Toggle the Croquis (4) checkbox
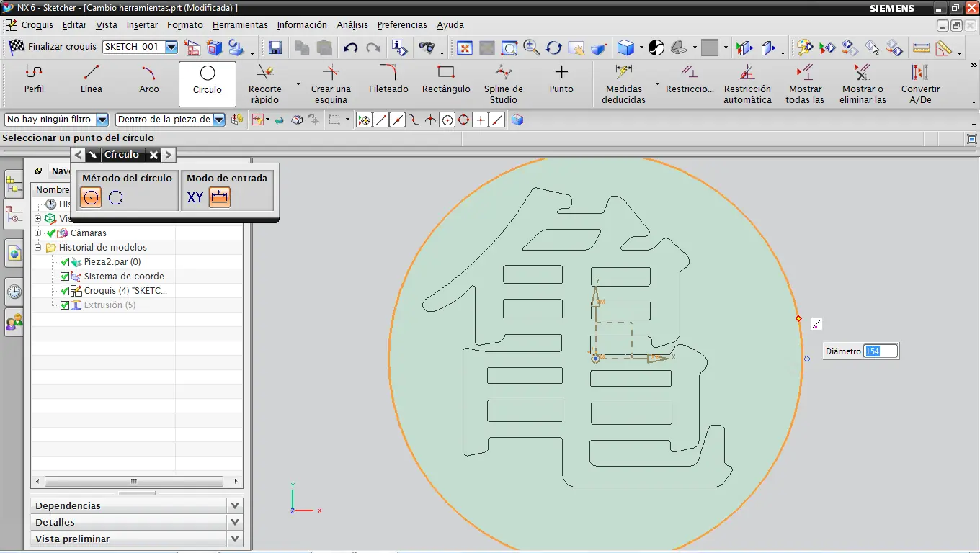 pyautogui.click(x=65, y=291)
